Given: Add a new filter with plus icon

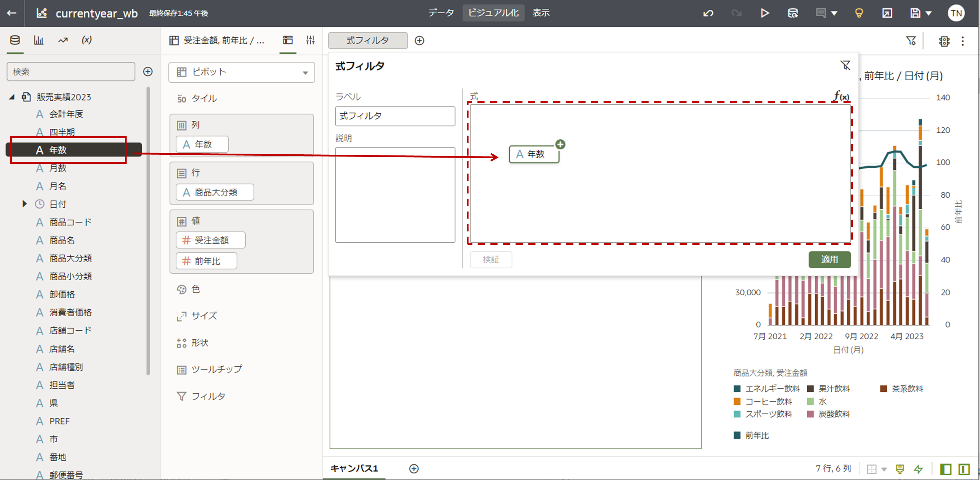Looking at the screenshot, I should 419,41.
